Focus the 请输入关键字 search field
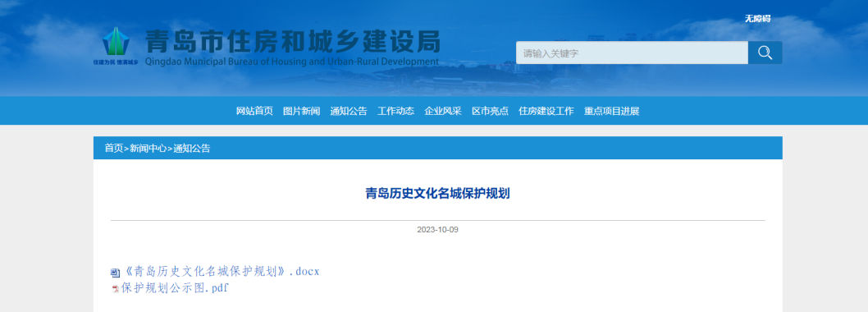The image size is (868, 312). 633,53
